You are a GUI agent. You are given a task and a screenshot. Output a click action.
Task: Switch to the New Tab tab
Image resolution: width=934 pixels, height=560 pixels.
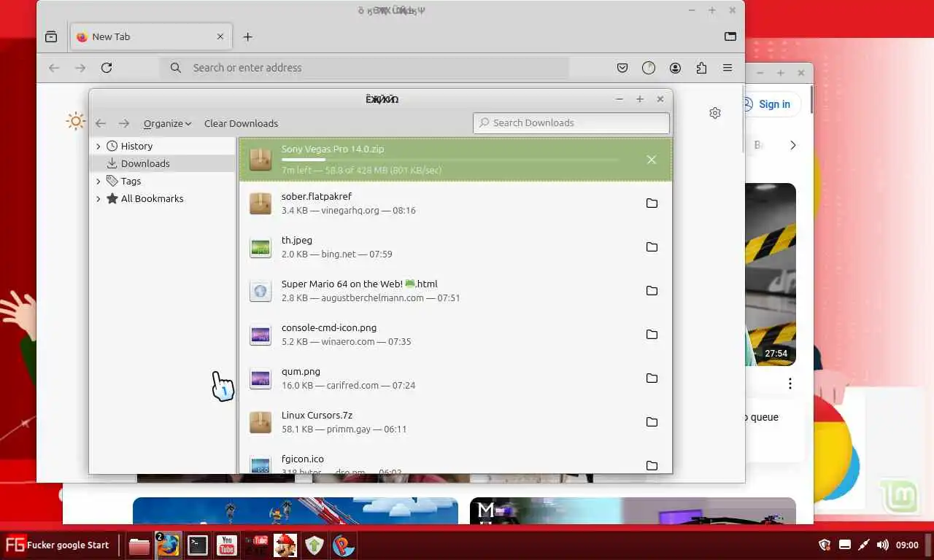tap(151, 36)
